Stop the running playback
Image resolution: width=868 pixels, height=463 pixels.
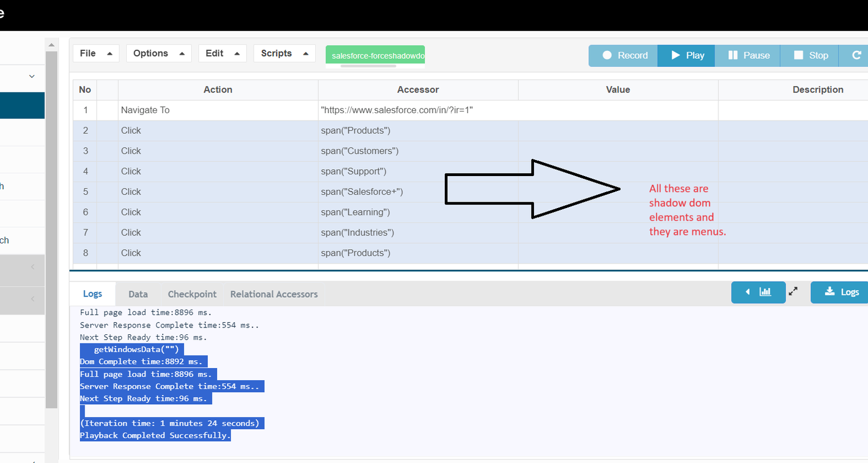[x=810, y=55]
